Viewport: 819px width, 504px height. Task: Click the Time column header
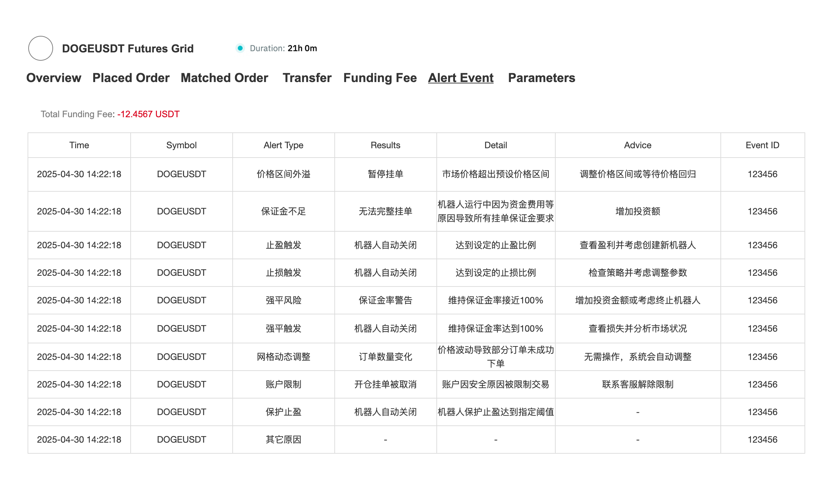(79, 145)
